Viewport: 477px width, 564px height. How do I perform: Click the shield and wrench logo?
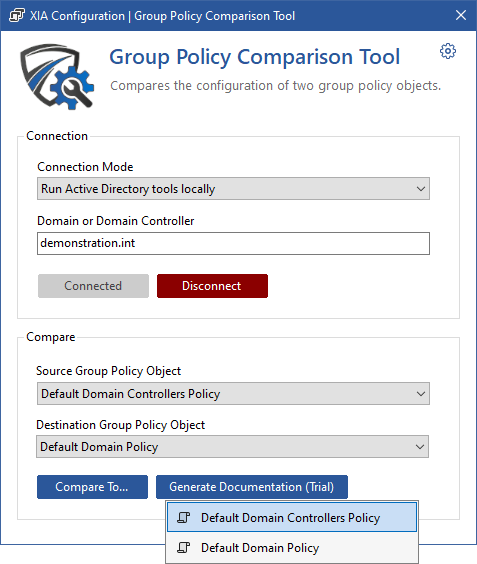[57, 77]
